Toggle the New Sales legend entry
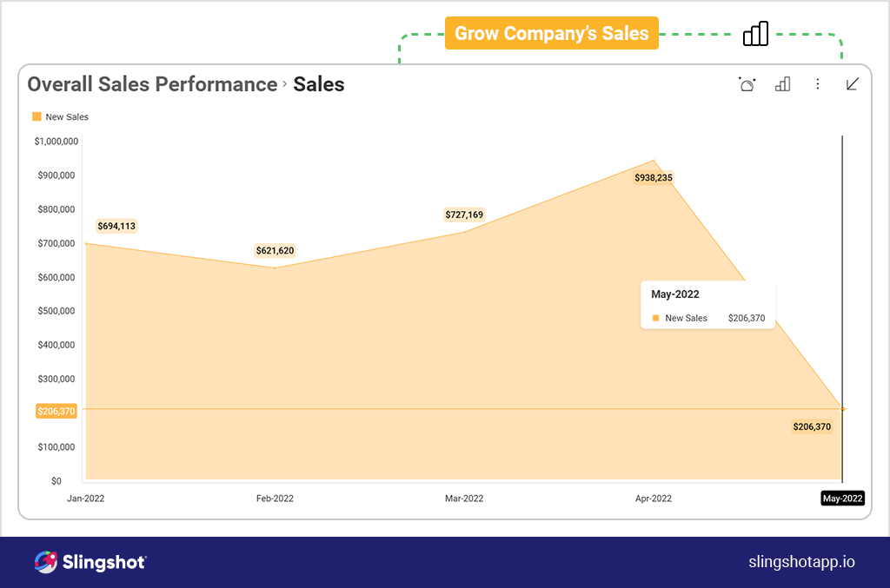 pos(60,117)
